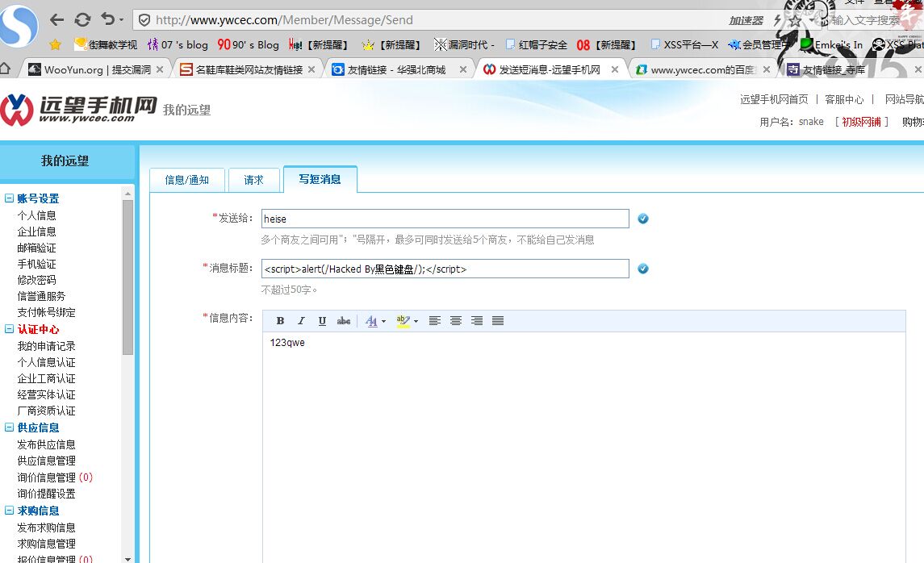The image size is (924, 563).
Task: Click the browser address bar URL
Action: 284,20
